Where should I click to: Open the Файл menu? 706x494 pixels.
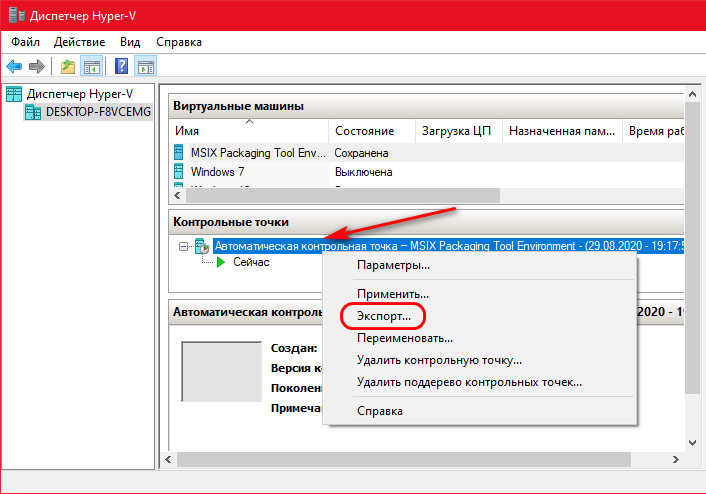point(25,42)
